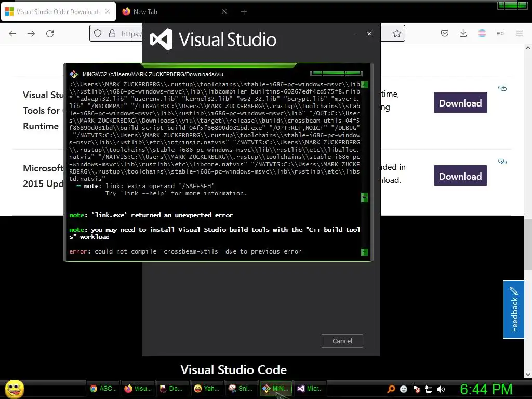Switch to Visual Studio Micr... taskbar item

coord(310,389)
